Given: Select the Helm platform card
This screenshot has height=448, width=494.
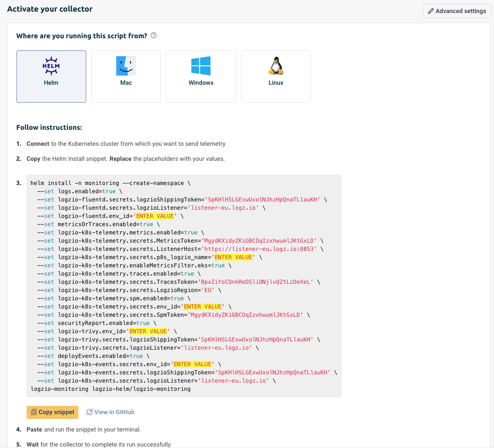Looking at the screenshot, I should 51,77.
